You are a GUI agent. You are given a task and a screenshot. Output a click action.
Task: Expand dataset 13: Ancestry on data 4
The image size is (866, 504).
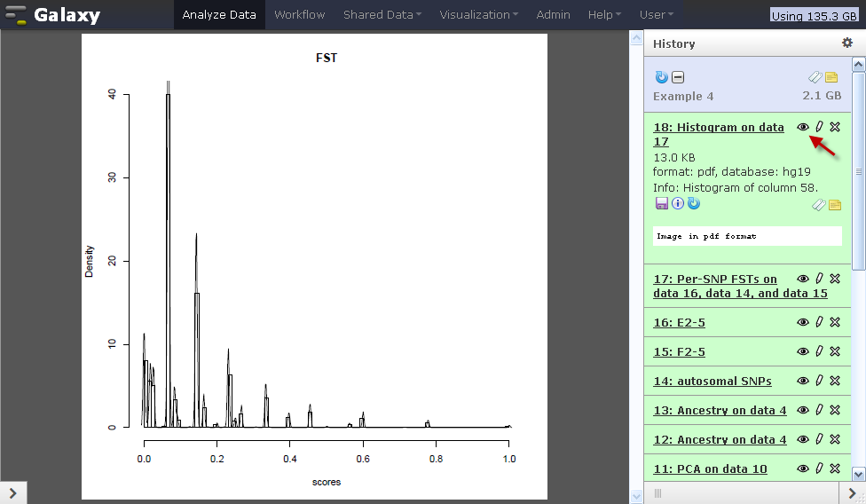coord(720,410)
